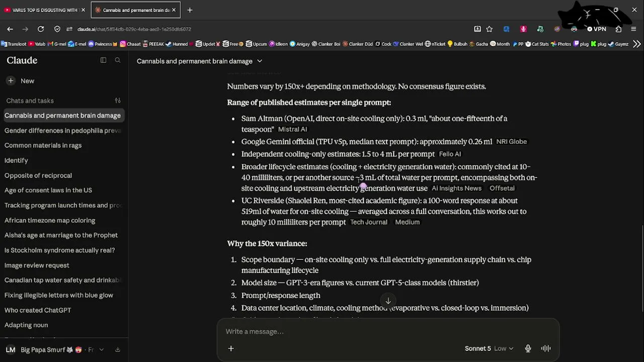
Task: Open the green music note extension
Action: (x=540, y=29)
